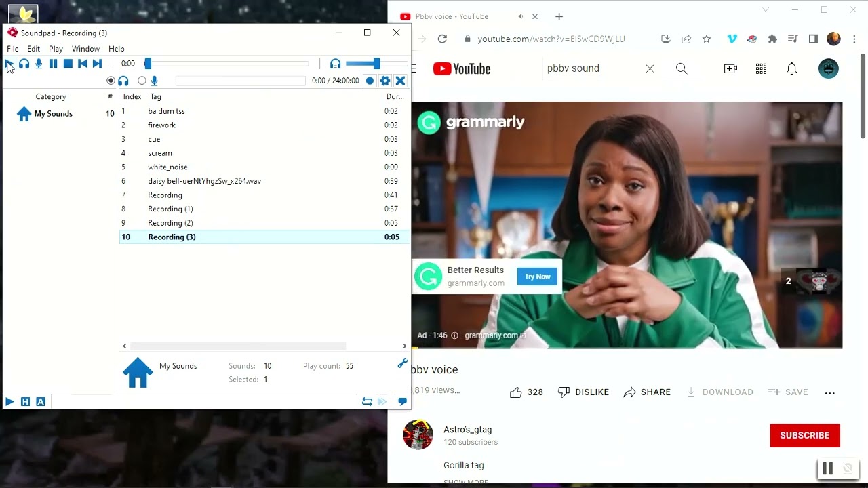Viewport: 868px width, 488px height.
Task: Open the Window menu in Soundpad
Action: click(x=85, y=49)
